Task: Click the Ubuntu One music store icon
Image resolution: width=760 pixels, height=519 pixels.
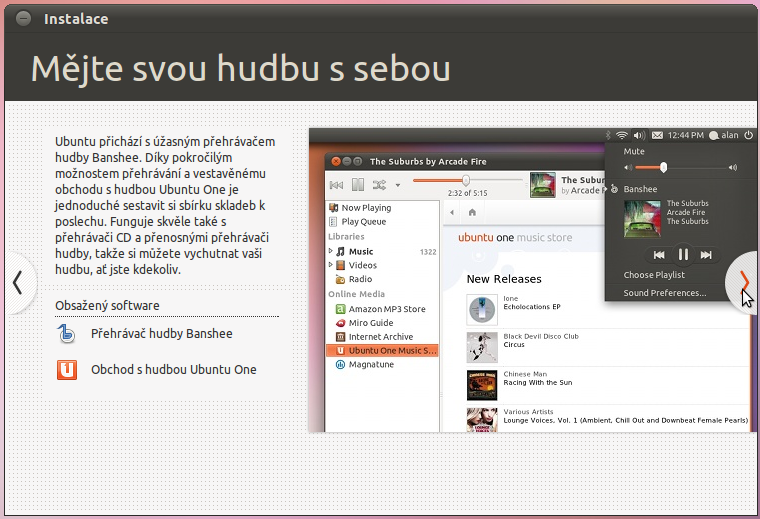Action: click(x=66, y=370)
